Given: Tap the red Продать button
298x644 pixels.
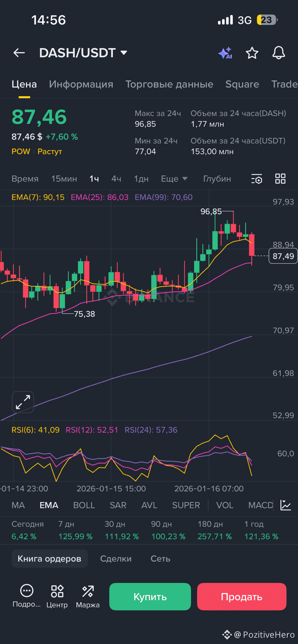Looking at the screenshot, I should [x=241, y=597].
